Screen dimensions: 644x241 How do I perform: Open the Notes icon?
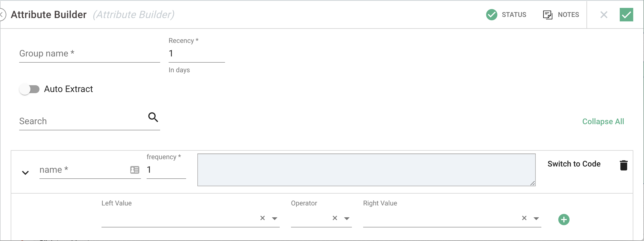pyautogui.click(x=548, y=15)
